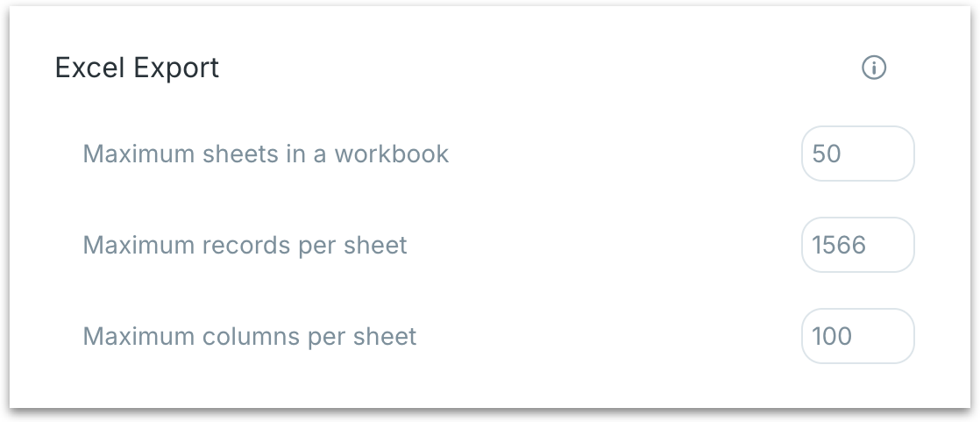Edit the records per sheet value
The width and height of the screenshot is (980, 422).
[x=857, y=245]
